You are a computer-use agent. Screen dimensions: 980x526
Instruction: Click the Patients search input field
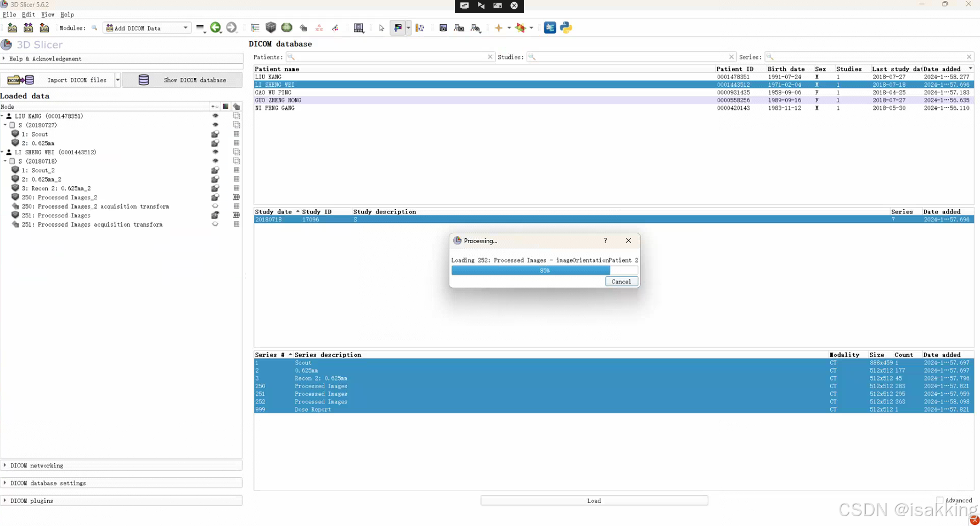390,57
